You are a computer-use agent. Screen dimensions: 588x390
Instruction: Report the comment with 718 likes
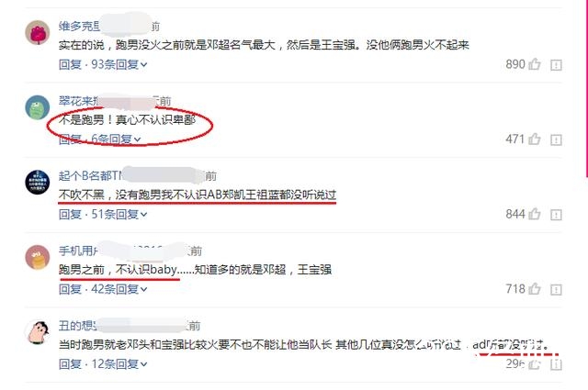click(556, 290)
